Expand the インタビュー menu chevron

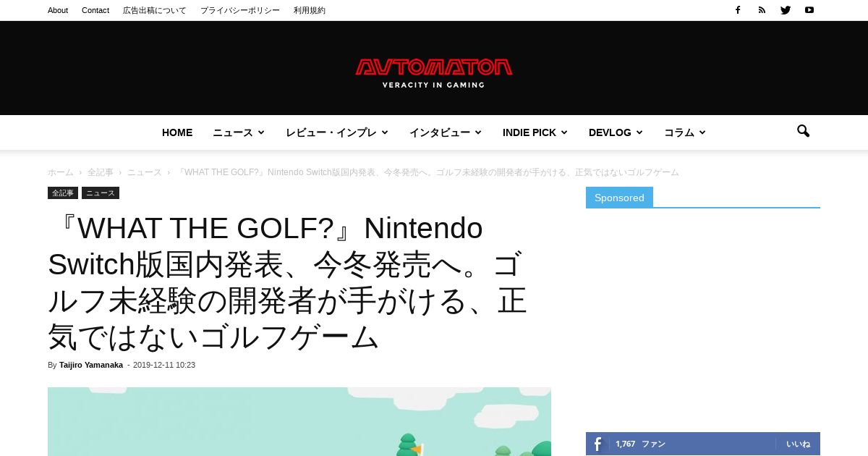pos(478,132)
